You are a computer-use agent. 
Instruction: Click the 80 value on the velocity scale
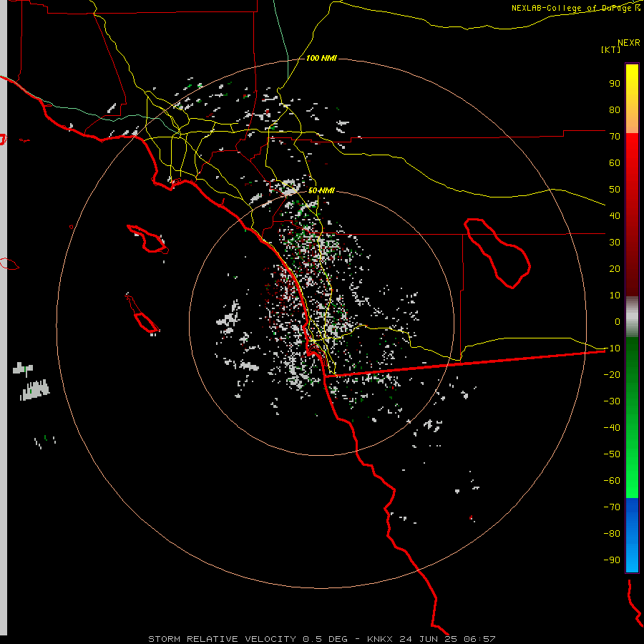[x=615, y=109]
